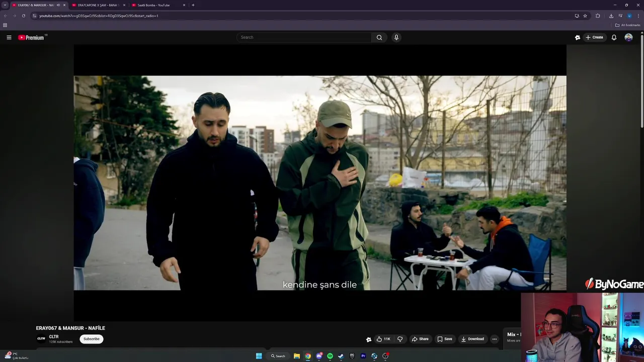Open the CLTR channel avatar
The image size is (644, 362).
[41, 338]
